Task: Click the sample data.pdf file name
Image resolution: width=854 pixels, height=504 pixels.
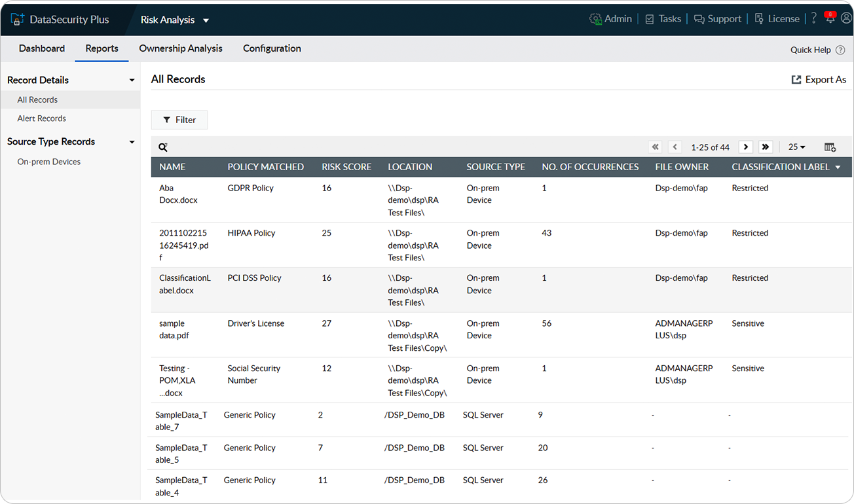Action: 174,329
